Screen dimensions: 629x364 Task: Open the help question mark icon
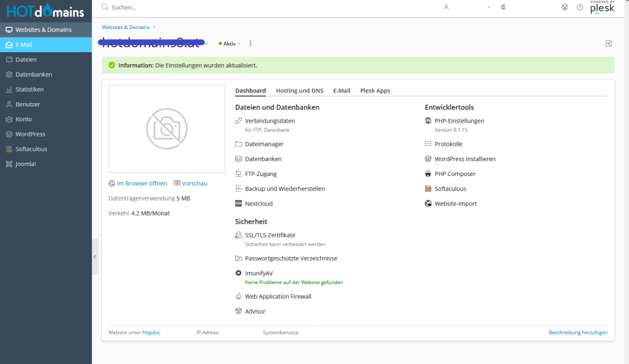pos(580,8)
